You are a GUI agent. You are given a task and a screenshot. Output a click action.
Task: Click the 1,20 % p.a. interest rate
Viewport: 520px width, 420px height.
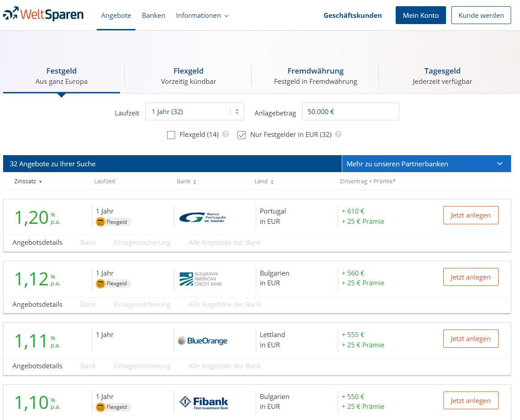point(37,218)
